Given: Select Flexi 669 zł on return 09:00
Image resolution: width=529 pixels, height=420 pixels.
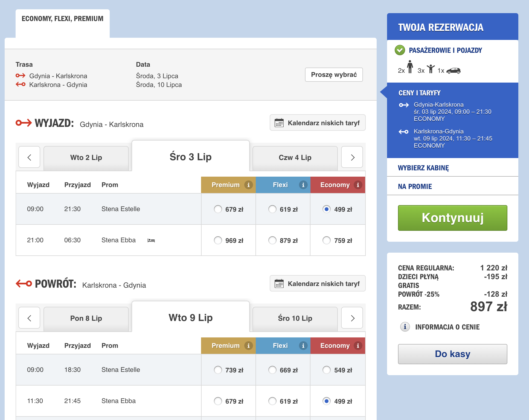Looking at the screenshot, I should pos(272,370).
